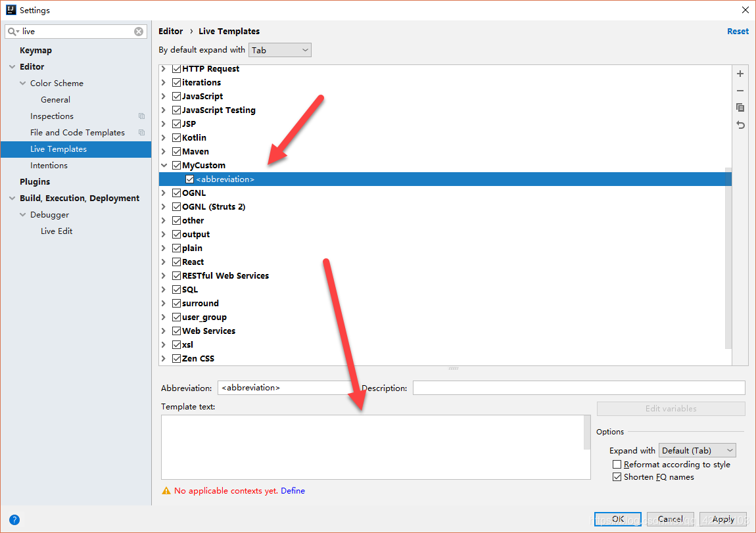The height and width of the screenshot is (533, 756).
Task: Select the user_group template group
Action: 204,317
